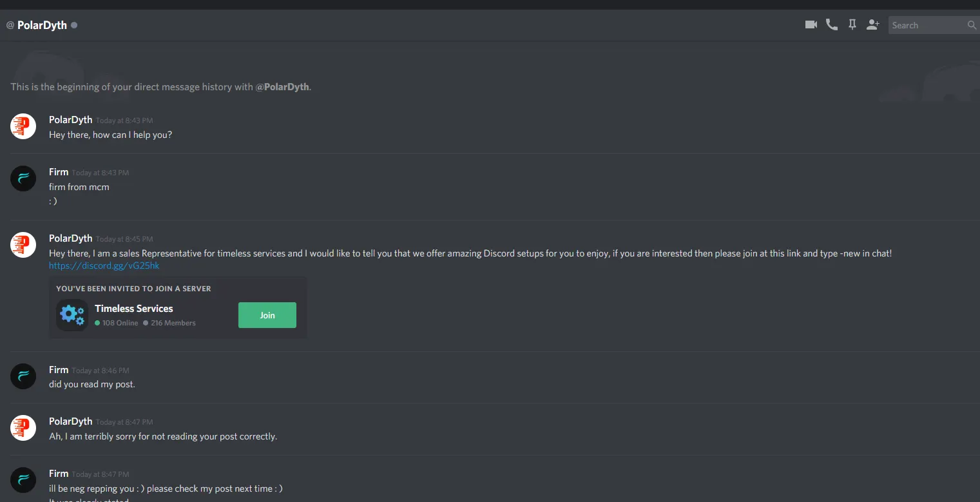
Task: Click the search magnifier icon
Action: tap(972, 25)
